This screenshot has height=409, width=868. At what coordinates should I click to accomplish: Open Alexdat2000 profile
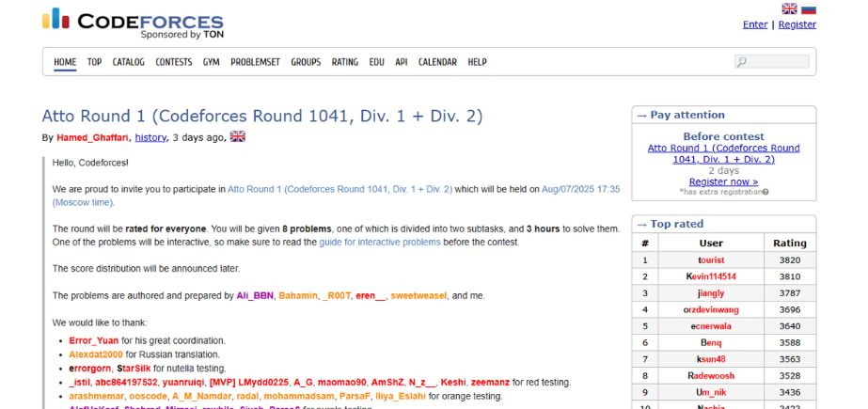coord(96,354)
